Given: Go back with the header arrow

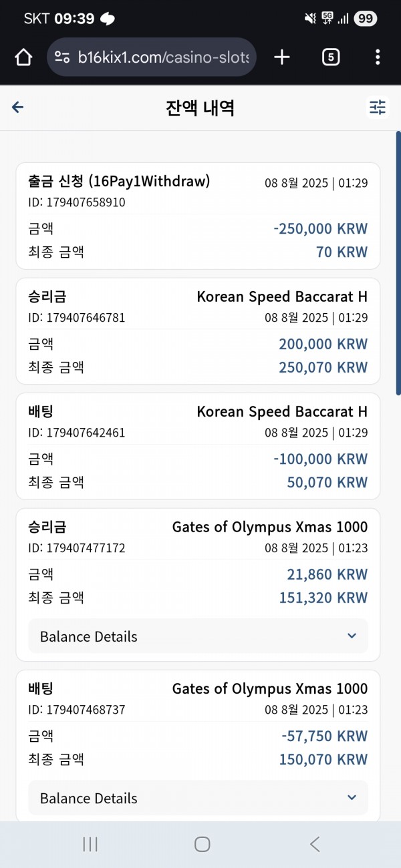Looking at the screenshot, I should point(18,107).
